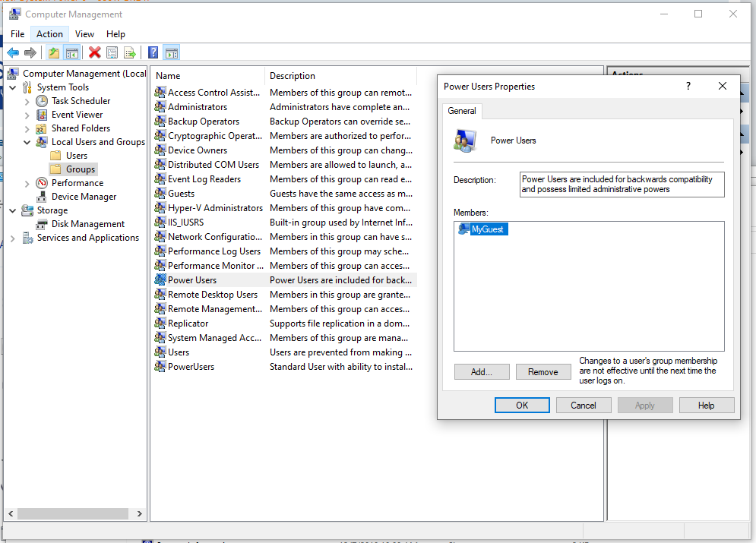
Task: Expand the Task Scheduler tree node
Action: point(27,101)
